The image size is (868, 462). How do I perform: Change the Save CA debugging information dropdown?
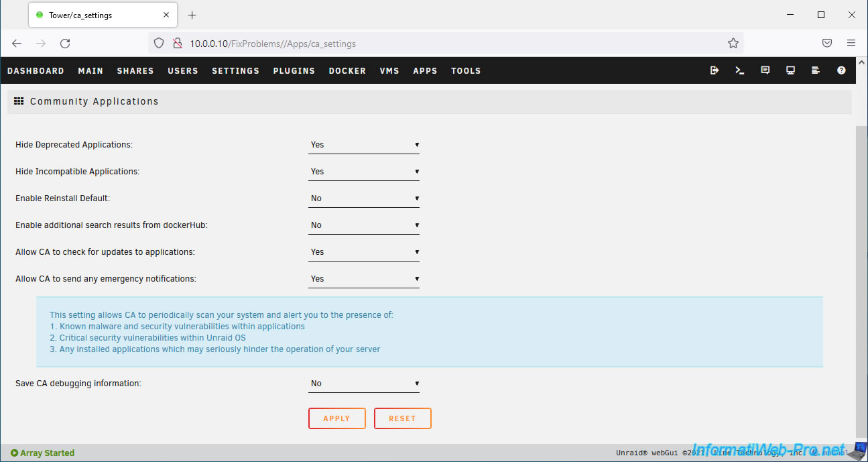pyautogui.click(x=364, y=384)
